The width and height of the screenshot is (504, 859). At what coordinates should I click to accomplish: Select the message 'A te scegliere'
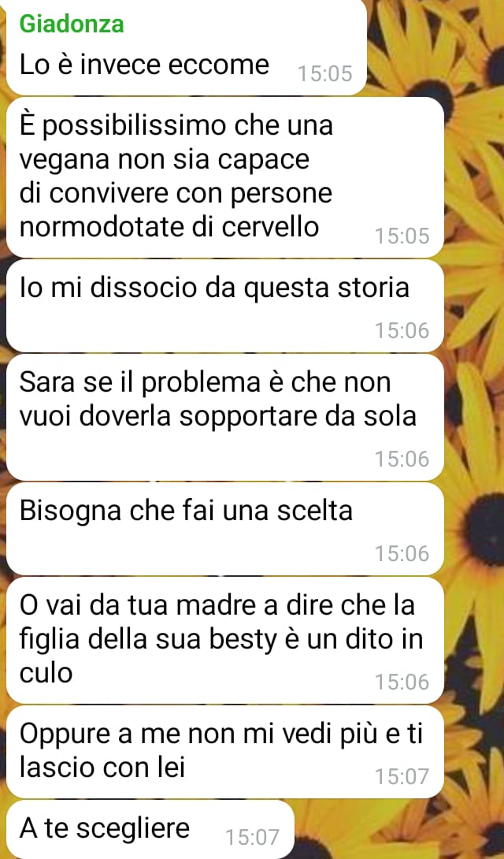point(150,829)
